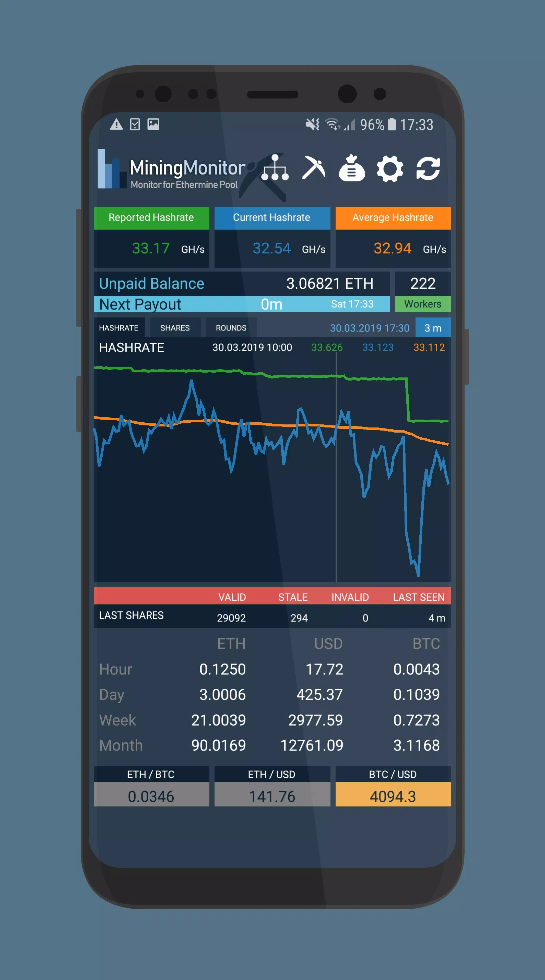This screenshot has width=545, height=980.
Task: Switch to the HASHRATE tab
Action: click(119, 327)
